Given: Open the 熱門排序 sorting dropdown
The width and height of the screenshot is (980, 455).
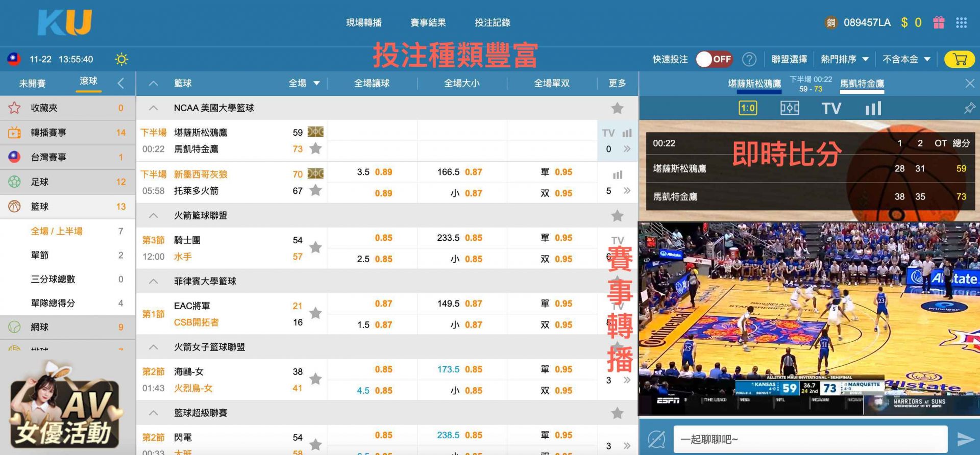Looking at the screenshot, I should pyautogui.click(x=845, y=59).
